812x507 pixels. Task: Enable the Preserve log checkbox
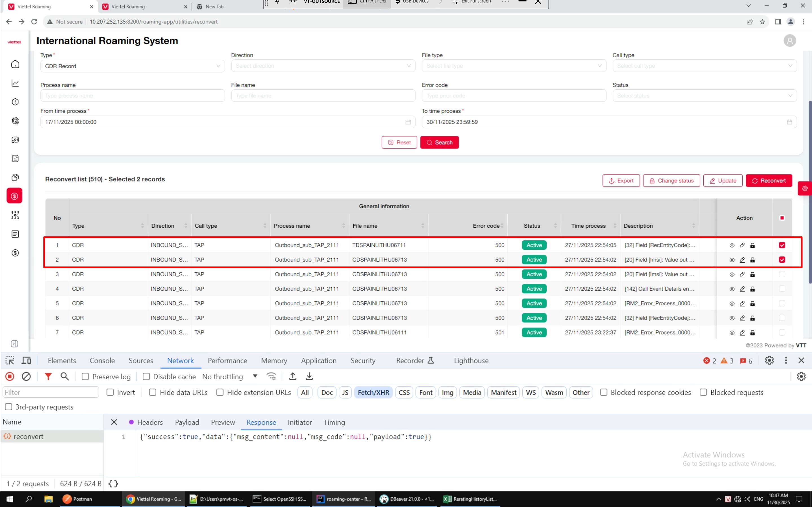(x=85, y=377)
